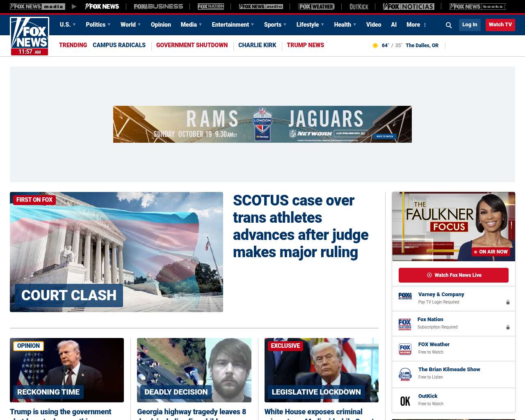Open the OutKick network logo
This screenshot has width=525, height=420.
(x=359, y=7)
